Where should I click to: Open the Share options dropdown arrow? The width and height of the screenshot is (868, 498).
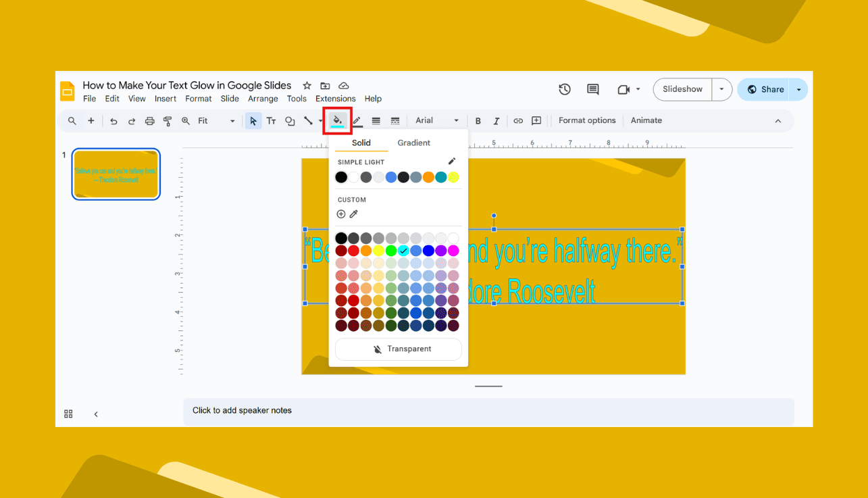[798, 89]
